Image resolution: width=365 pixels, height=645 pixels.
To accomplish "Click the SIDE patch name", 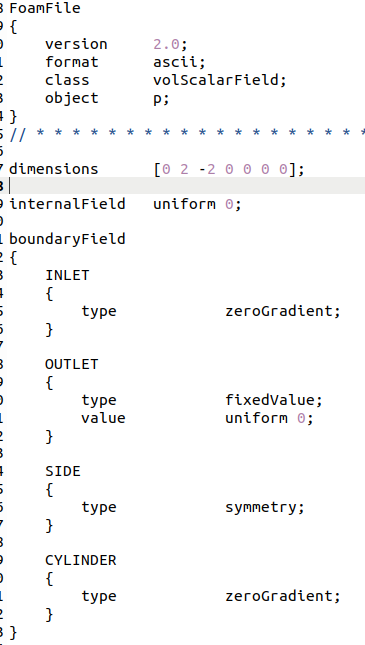I will [x=63, y=471].
